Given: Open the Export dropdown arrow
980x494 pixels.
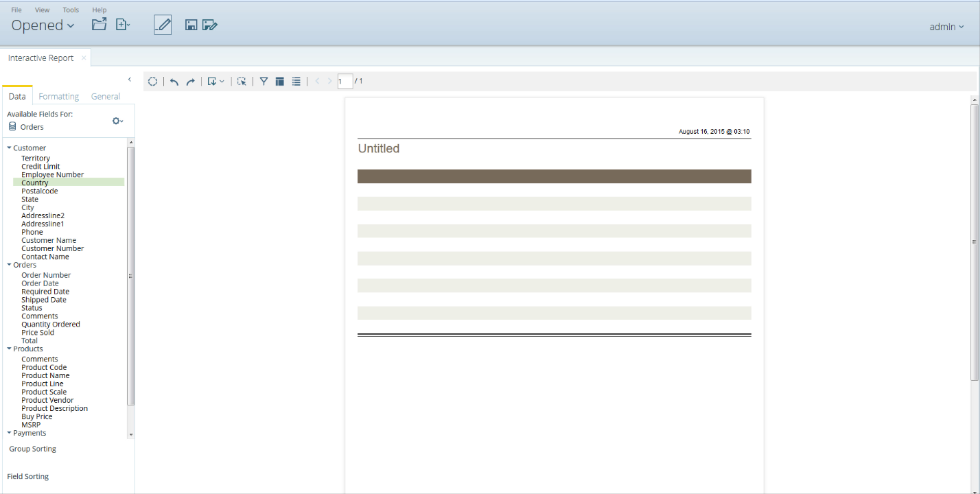Looking at the screenshot, I should coord(222,82).
